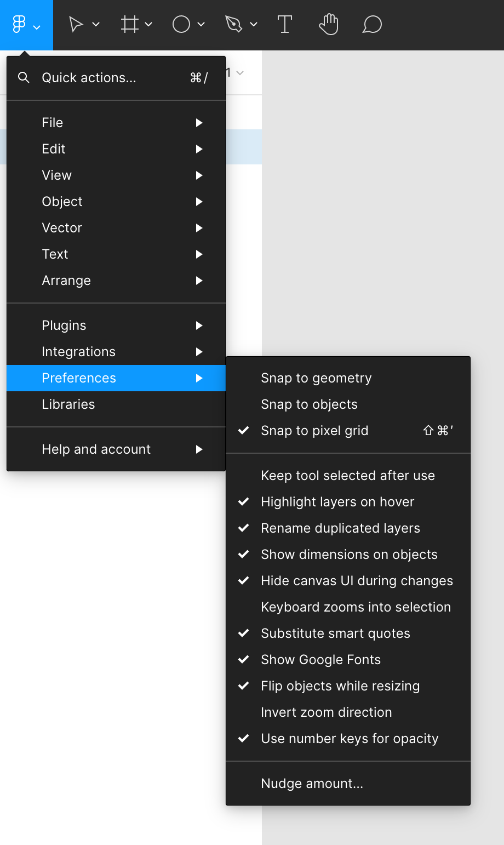This screenshot has width=504, height=845.
Task: Activate the Hand tool icon
Action: tap(329, 25)
